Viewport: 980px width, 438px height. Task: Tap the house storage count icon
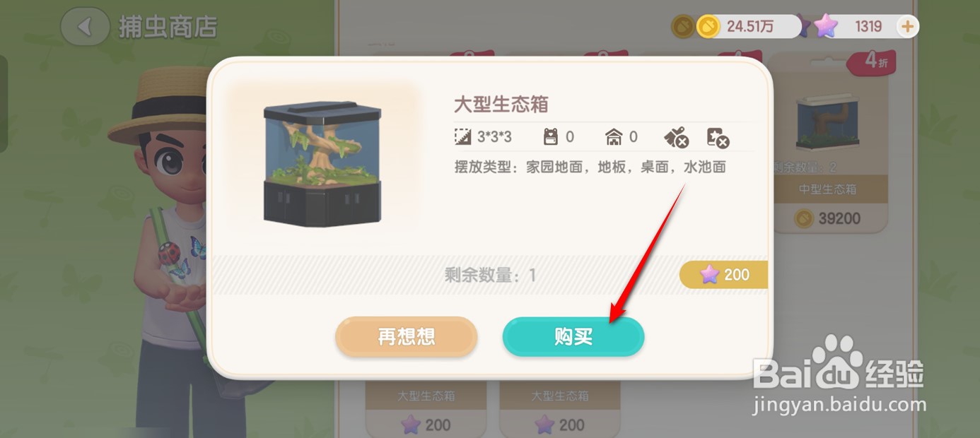(x=614, y=136)
